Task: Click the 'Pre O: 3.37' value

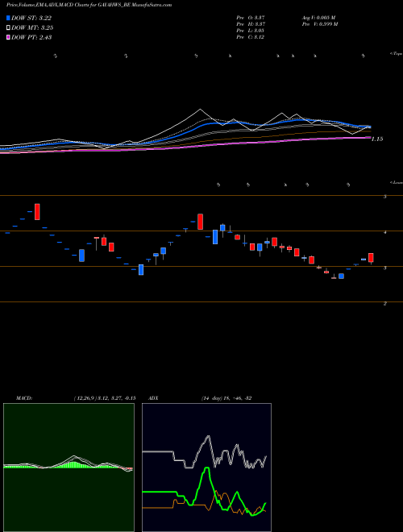Action: (x=251, y=17)
